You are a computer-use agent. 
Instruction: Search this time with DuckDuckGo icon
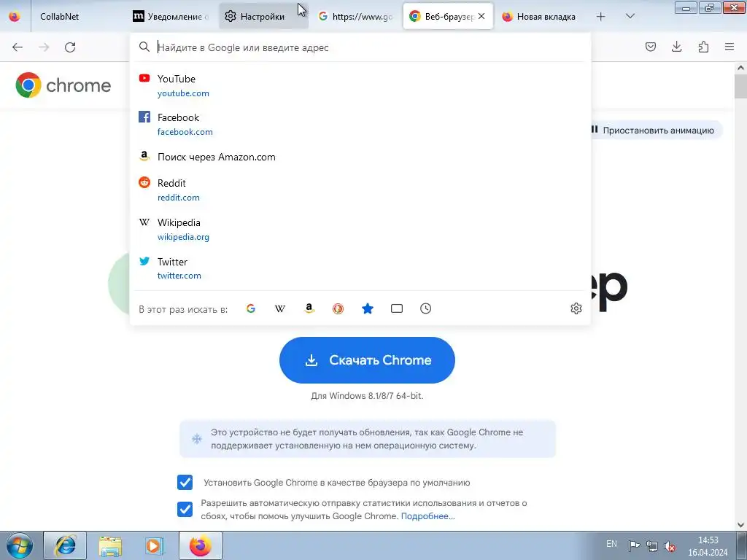click(338, 308)
